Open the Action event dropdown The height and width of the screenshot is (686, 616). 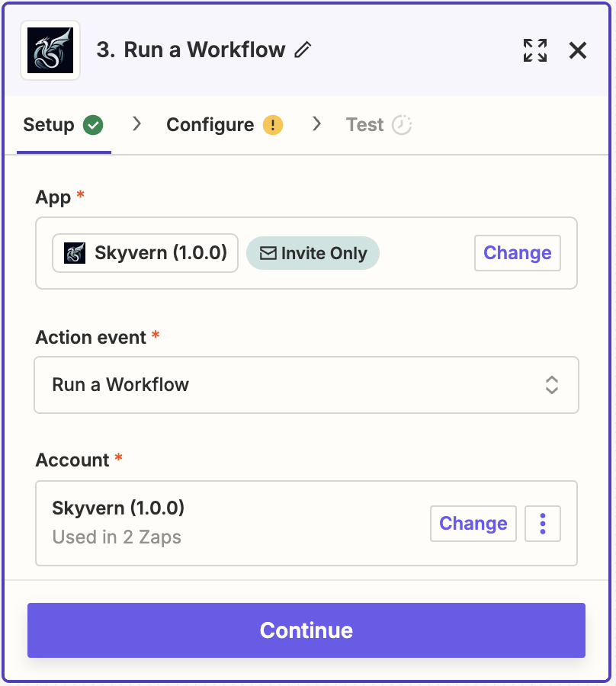pyautogui.click(x=306, y=385)
